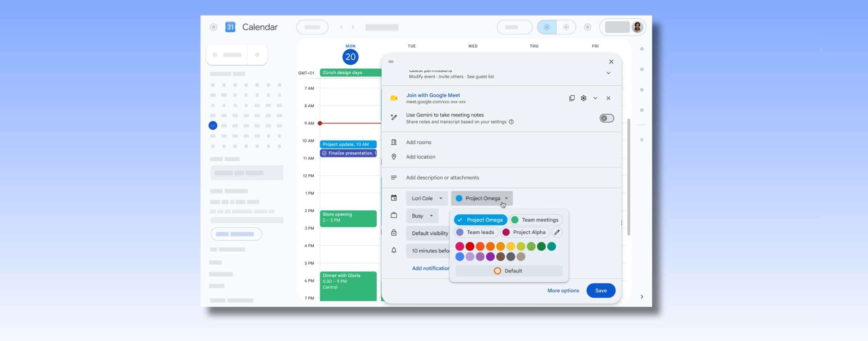Open the Dinner with Gloria event
This screenshot has width=868, height=341.
click(x=348, y=286)
